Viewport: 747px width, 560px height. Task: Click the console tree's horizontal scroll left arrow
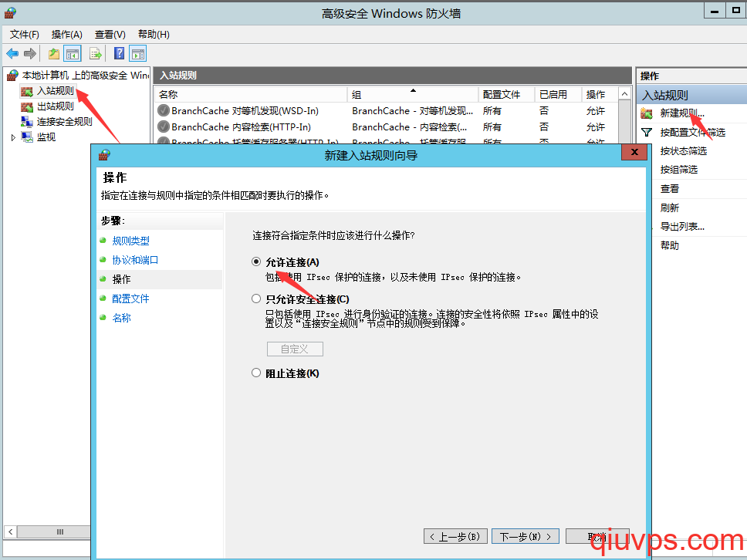tap(10, 531)
